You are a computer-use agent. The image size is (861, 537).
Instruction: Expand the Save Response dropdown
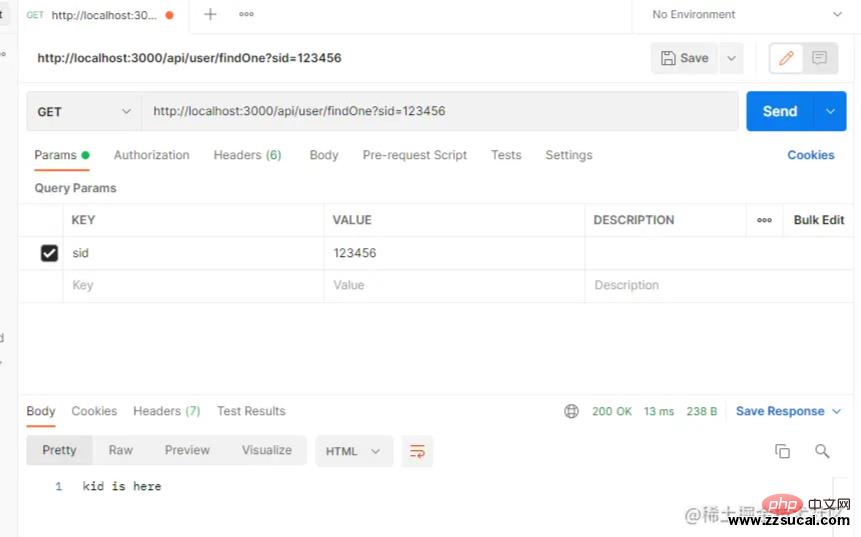tap(789, 411)
